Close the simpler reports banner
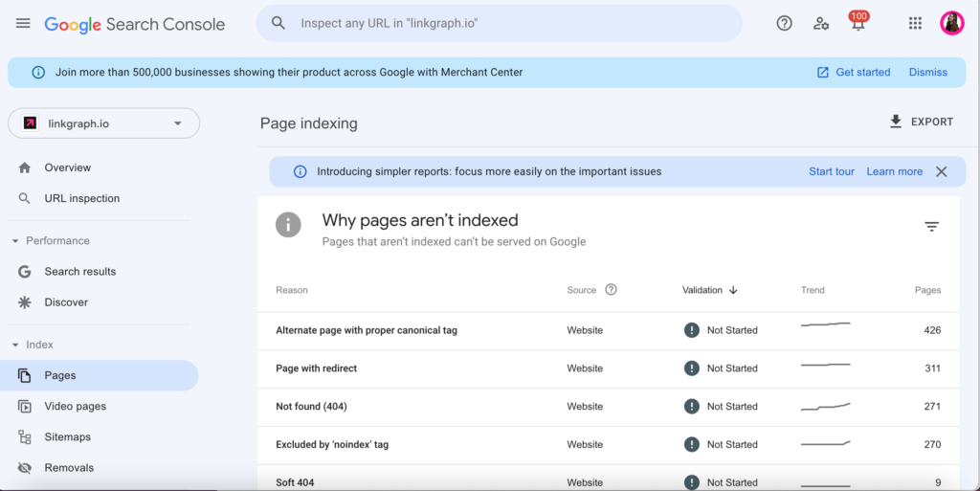This screenshot has height=491, width=980. click(x=941, y=172)
